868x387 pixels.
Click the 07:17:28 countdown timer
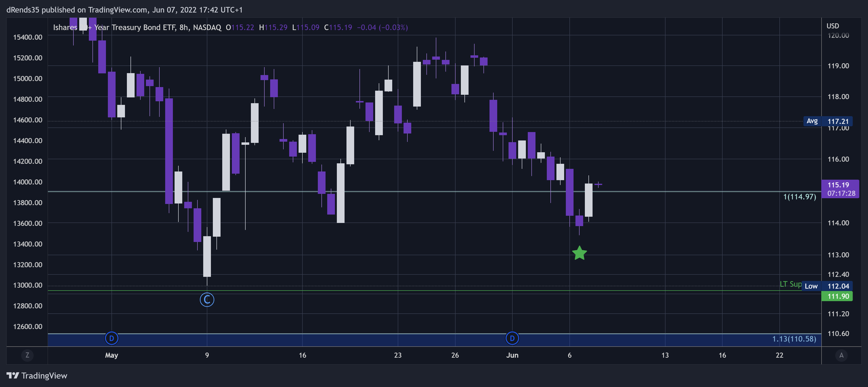(841, 193)
